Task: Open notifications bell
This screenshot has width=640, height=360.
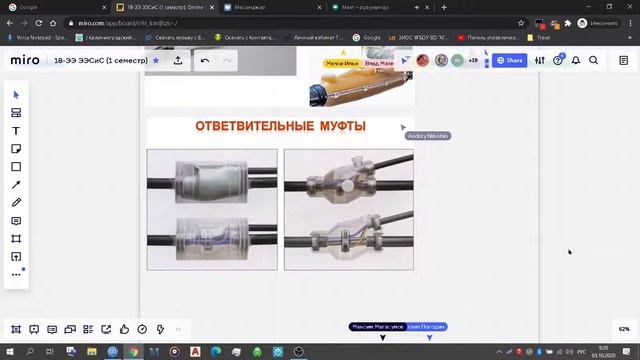Action: click(576, 60)
